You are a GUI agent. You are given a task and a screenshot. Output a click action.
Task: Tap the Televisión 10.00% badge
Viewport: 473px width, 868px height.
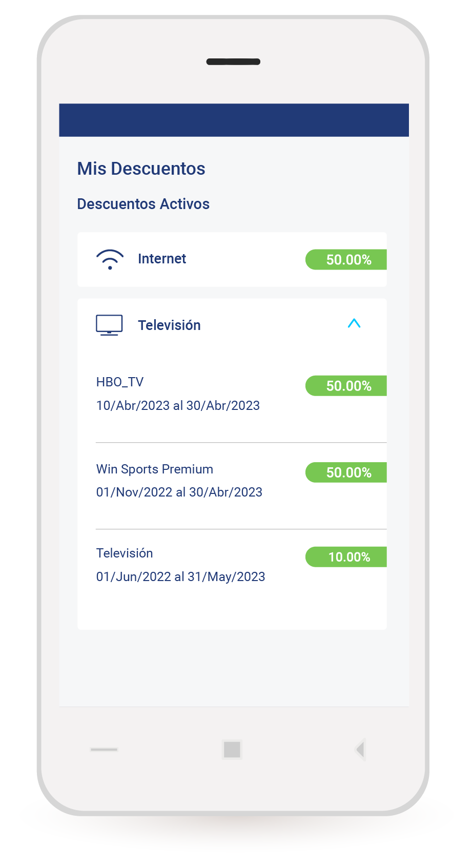pos(346,557)
